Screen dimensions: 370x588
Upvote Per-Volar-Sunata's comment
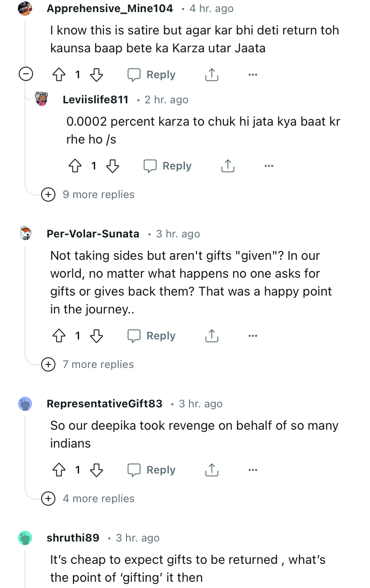point(59,336)
